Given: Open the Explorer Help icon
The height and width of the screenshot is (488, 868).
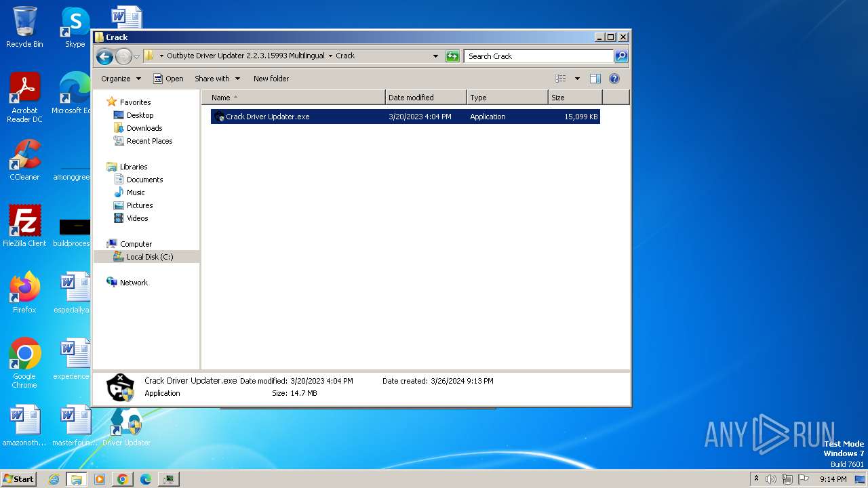Looking at the screenshot, I should pyautogui.click(x=614, y=79).
